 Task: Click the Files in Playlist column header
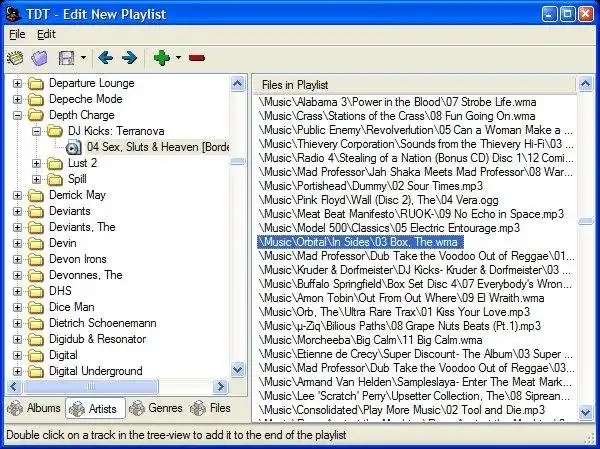414,85
